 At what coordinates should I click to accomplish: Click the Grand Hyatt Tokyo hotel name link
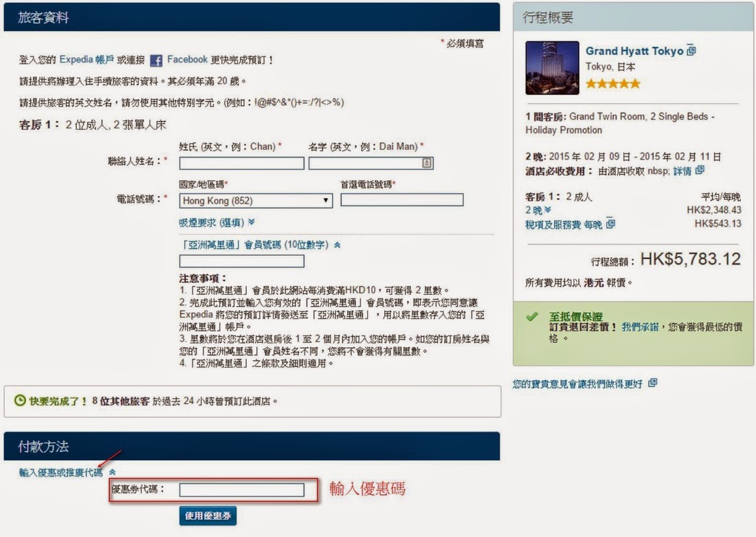634,51
